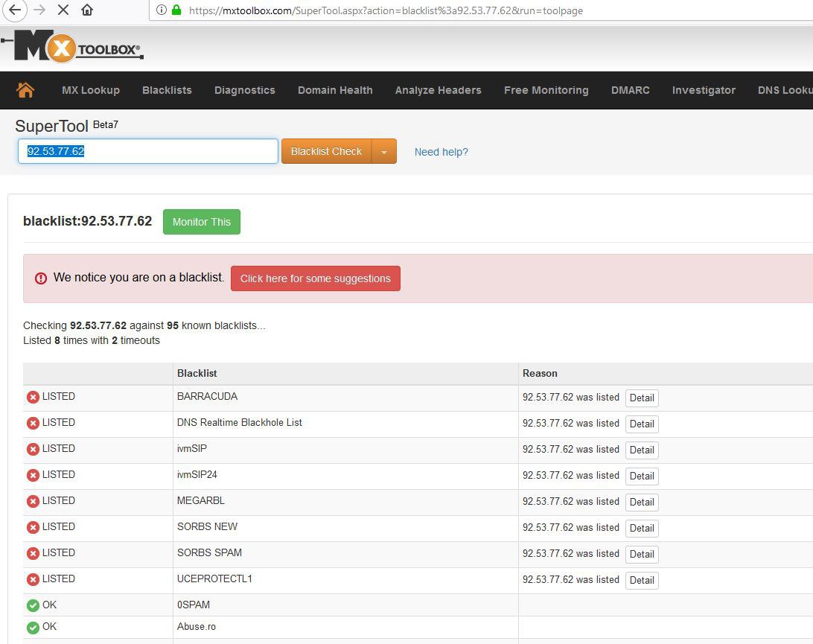The width and height of the screenshot is (813, 644).
Task: Expand the Blacklist Check dropdown arrow
Action: tap(384, 151)
